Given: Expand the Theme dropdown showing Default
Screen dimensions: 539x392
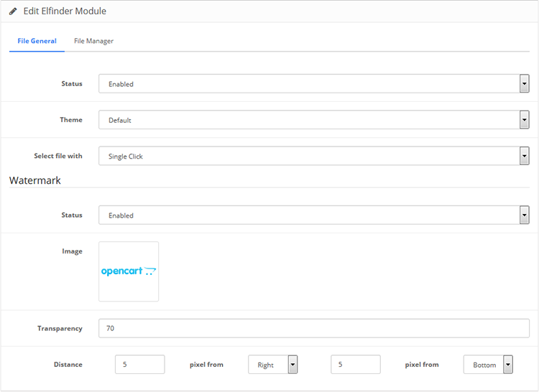Looking at the screenshot, I should (313, 120).
